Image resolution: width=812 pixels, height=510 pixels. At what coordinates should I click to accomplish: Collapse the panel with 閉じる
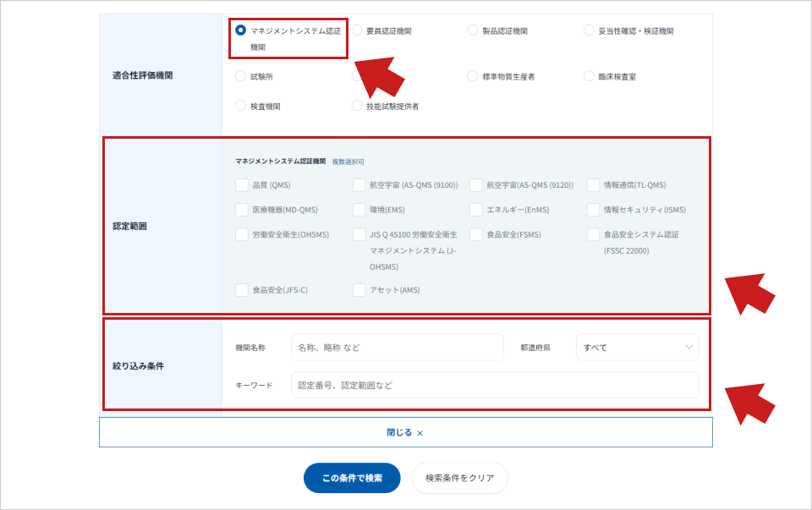406,431
